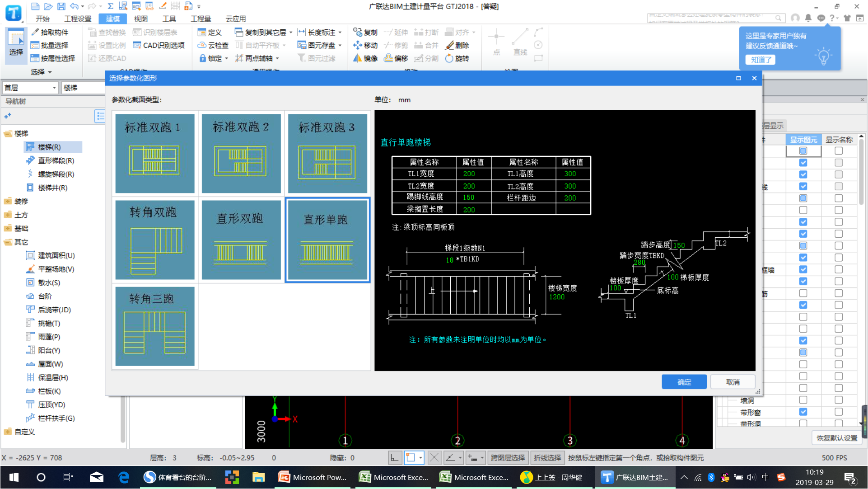This screenshot has width=868, height=489.
Task: Toggle the first 显示图元 checkbox in the list
Action: 803,150
